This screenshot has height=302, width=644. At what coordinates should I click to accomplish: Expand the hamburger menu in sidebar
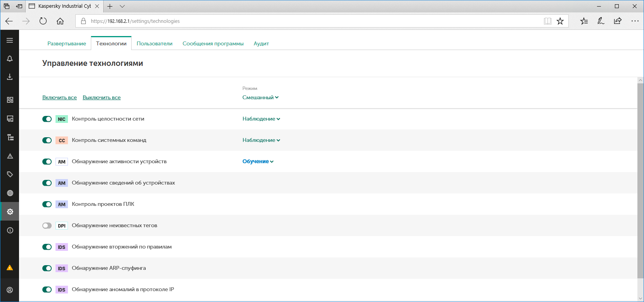10,40
